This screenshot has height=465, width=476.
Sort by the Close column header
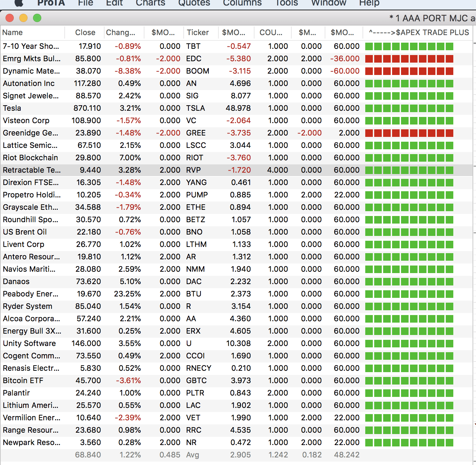pos(85,33)
